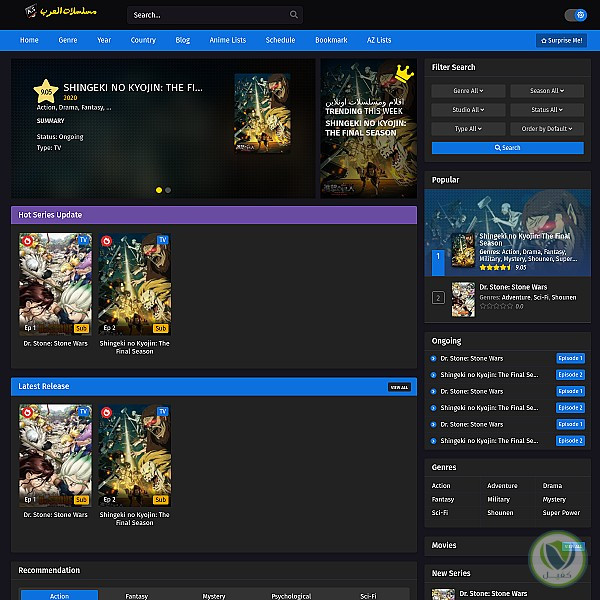Expand the Season All dropdown
The height and width of the screenshot is (600, 600).
tap(547, 91)
